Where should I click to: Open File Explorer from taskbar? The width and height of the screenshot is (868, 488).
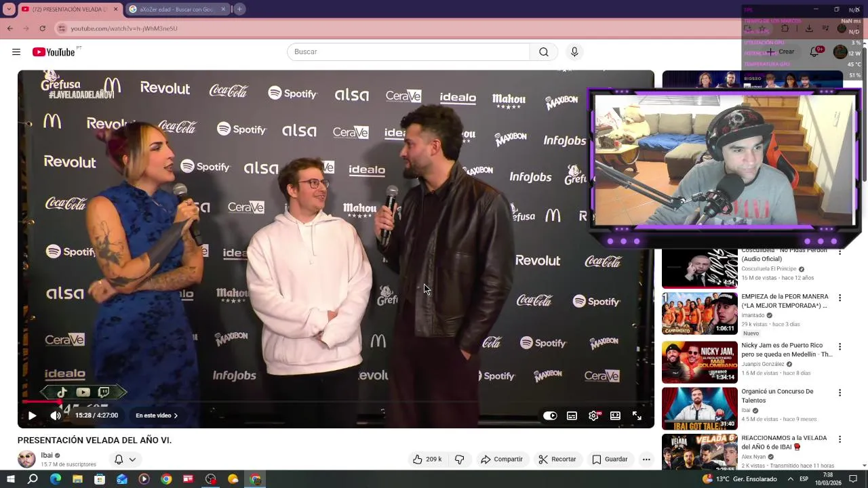pos(77,479)
